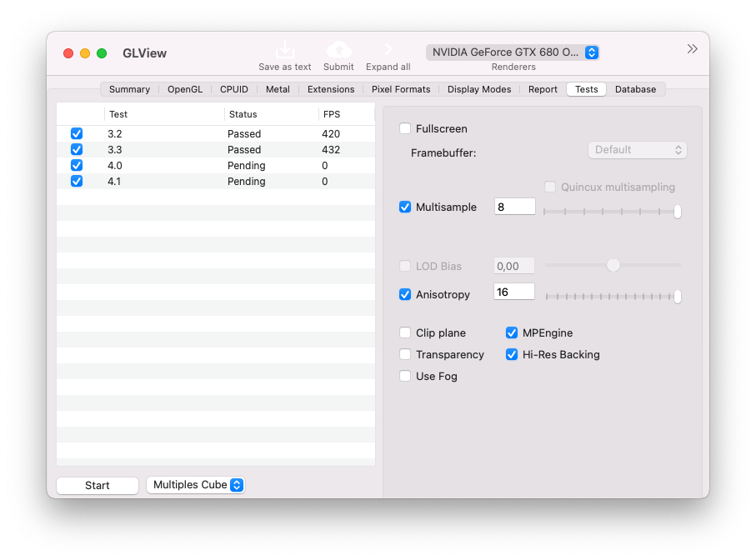Switch to the OpenGL tab
Viewport: 756px width, 560px height.
click(185, 89)
